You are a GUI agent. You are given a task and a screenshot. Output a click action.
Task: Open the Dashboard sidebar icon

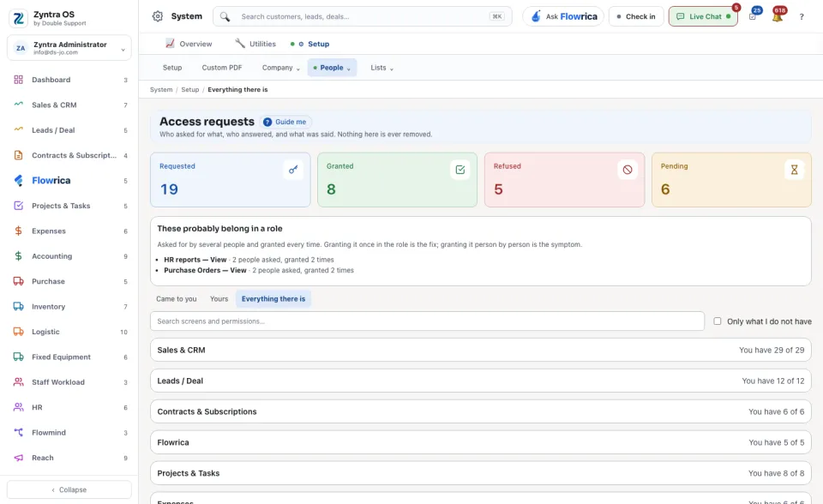[18, 80]
